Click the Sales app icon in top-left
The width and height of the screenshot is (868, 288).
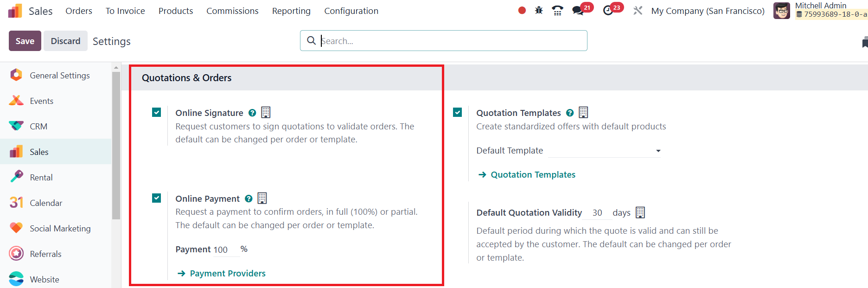tap(15, 11)
